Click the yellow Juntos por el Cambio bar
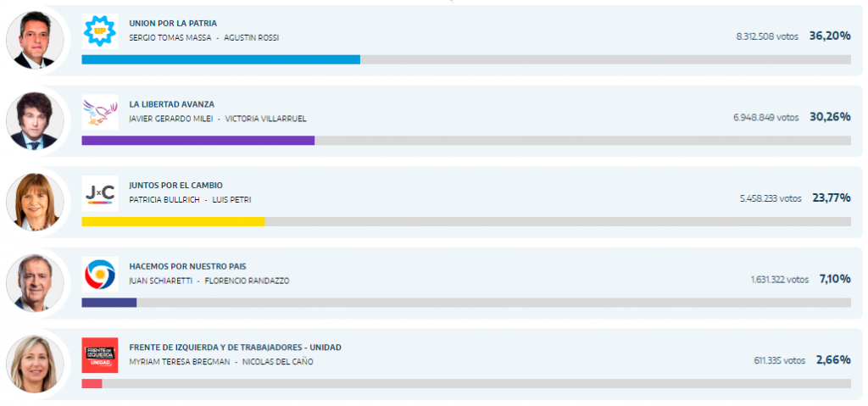Image resolution: width=868 pixels, height=406 pixels. click(x=173, y=221)
